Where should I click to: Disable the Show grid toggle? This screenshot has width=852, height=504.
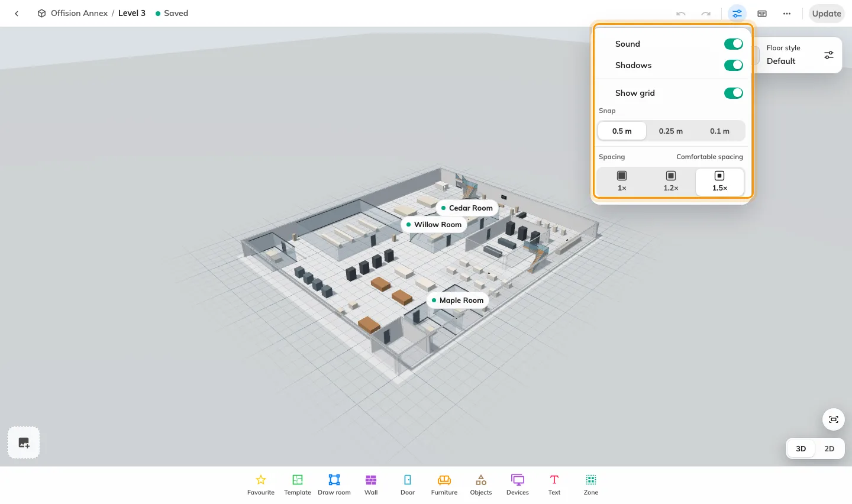(734, 93)
